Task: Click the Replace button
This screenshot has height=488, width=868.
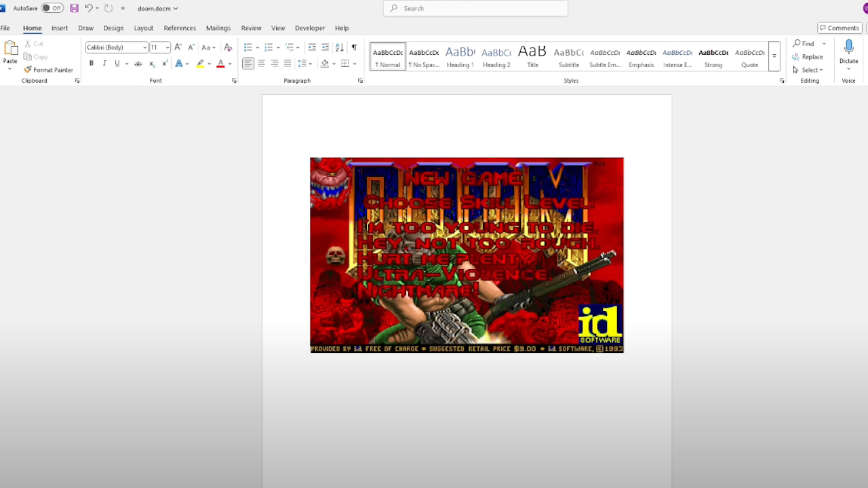Action: point(808,57)
